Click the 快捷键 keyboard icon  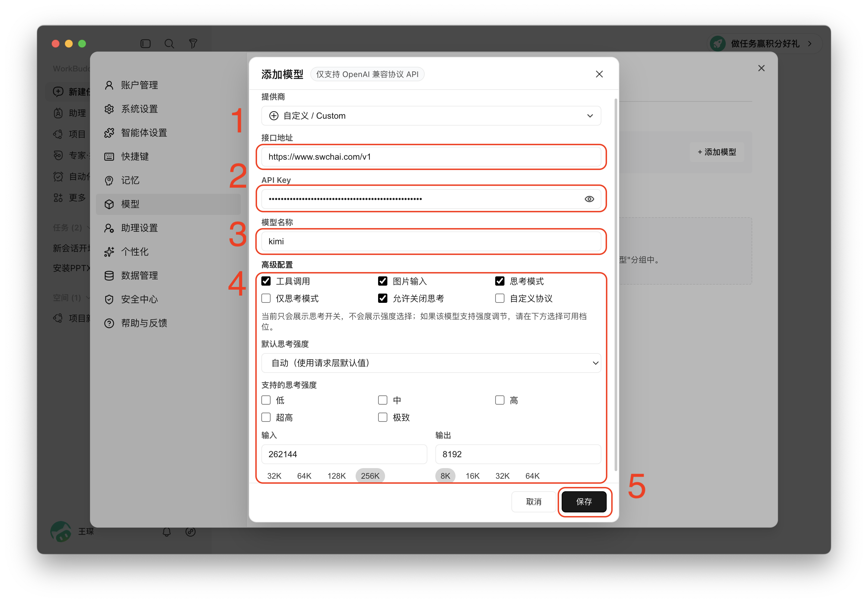(109, 156)
